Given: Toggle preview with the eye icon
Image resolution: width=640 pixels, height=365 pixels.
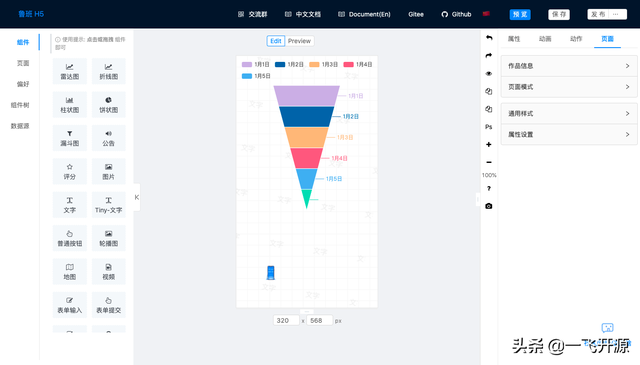Looking at the screenshot, I should [489, 74].
